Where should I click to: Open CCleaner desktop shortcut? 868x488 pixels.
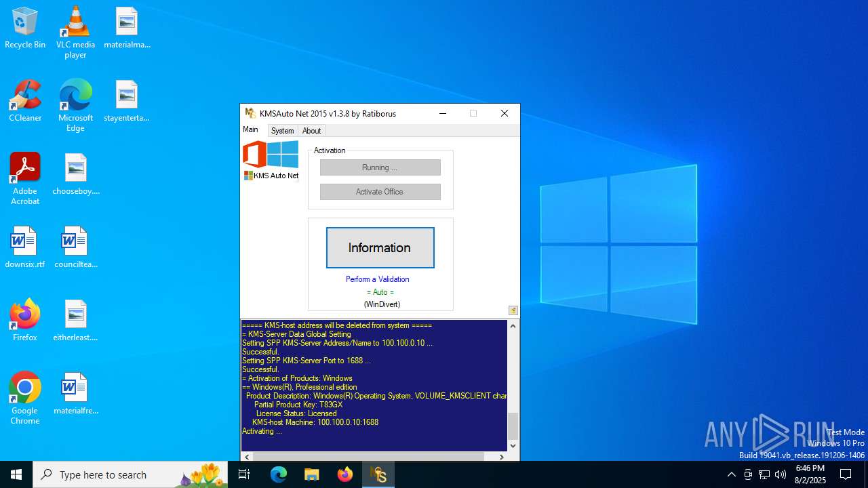point(25,102)
